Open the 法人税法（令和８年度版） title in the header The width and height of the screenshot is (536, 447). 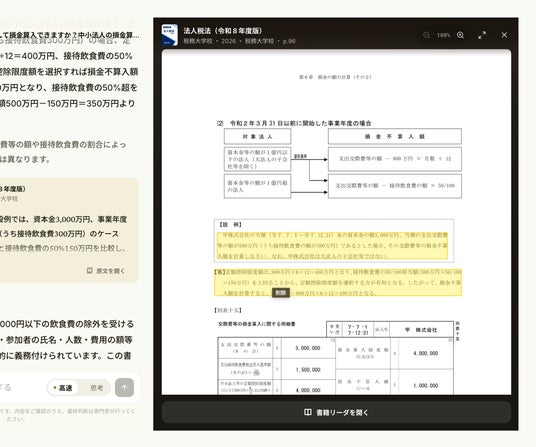tap(223, 31)
